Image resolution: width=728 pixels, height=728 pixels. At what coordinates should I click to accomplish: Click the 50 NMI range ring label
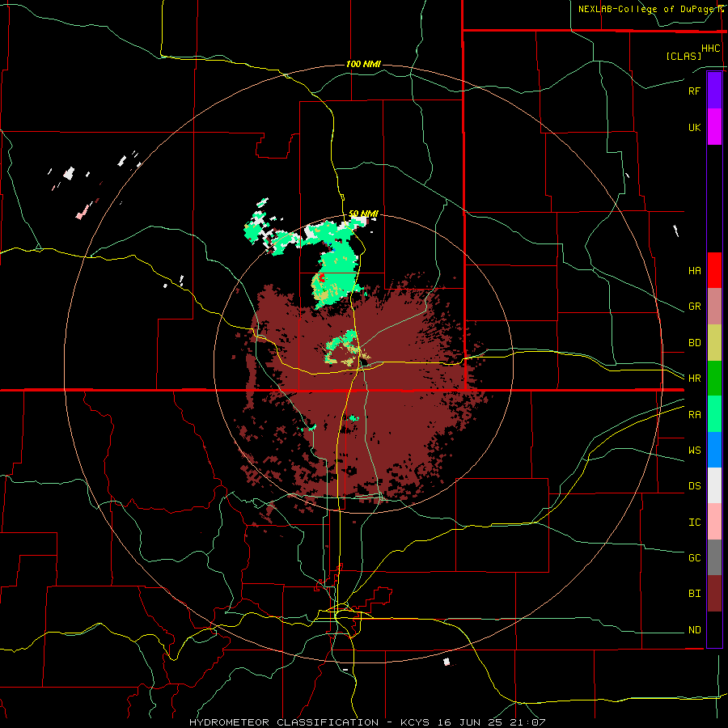[363, 214]
